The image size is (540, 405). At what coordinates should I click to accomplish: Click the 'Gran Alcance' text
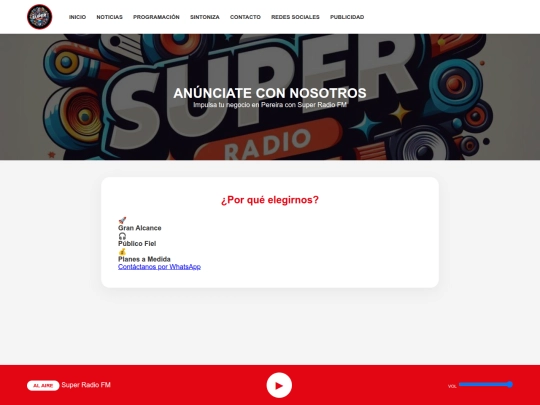click(139, 228)
